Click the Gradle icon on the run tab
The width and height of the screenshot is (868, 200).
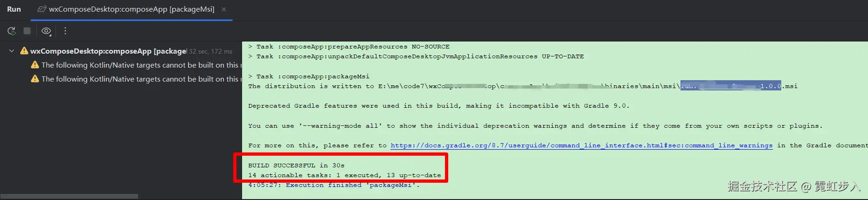(42, 9)
